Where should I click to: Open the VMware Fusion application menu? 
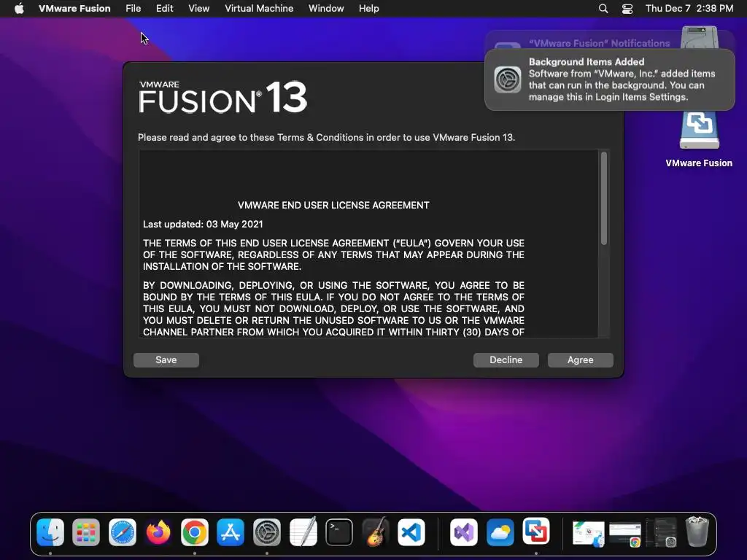74,9
